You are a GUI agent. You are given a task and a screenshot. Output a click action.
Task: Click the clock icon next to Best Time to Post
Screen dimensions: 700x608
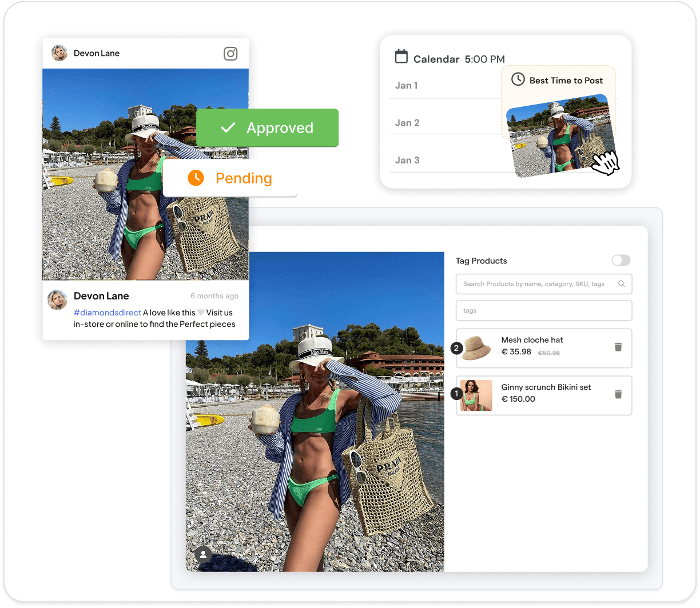coord(518,79)
